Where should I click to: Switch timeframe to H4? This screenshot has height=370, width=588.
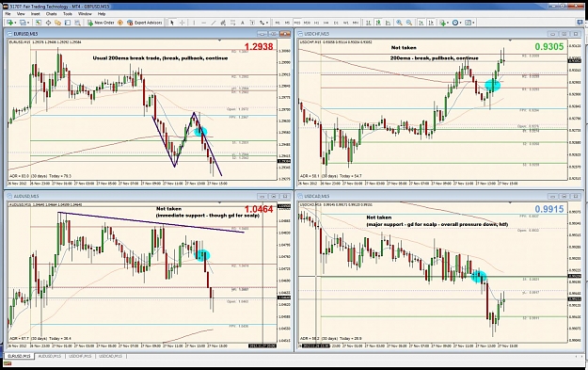[326, 23]
